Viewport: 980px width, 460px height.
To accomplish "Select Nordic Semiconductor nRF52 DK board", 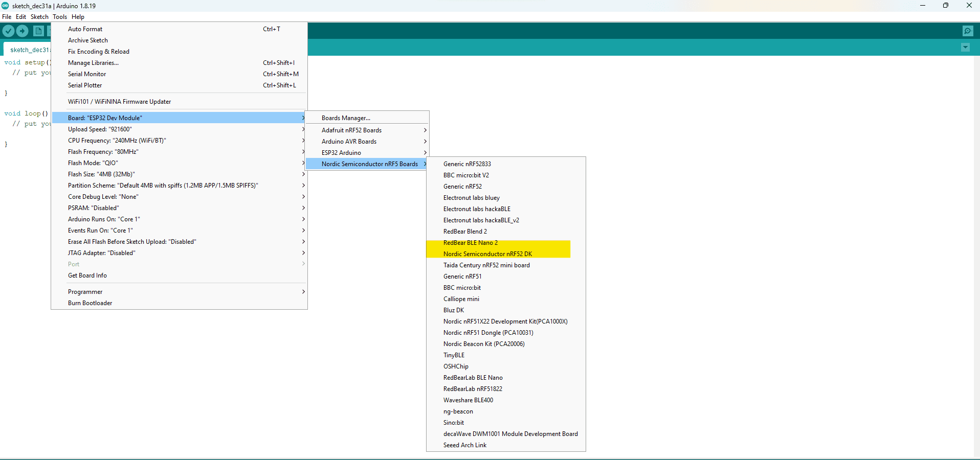I will pyautogui.click(x=506, y=254).
